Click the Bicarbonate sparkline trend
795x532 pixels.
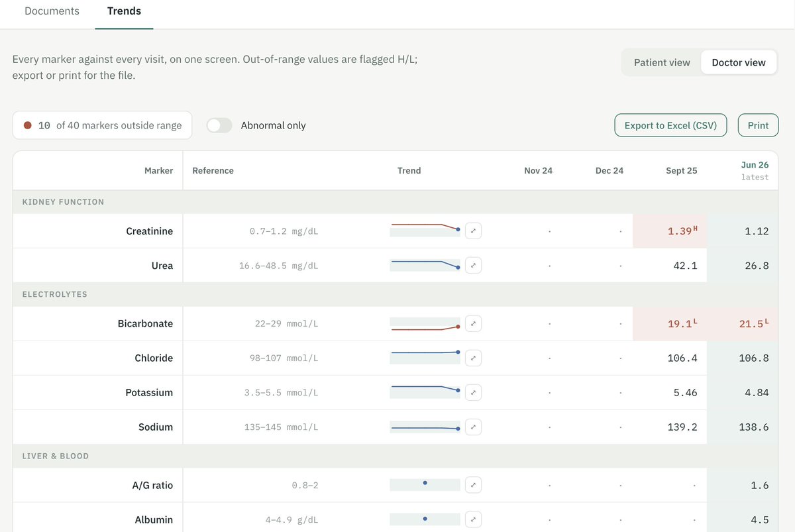point(425,324)
